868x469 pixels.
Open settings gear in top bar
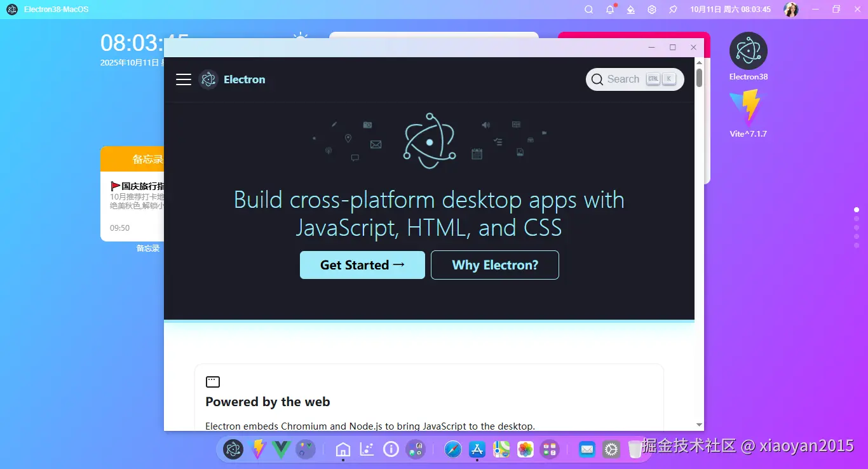click(x=652, y=10)
